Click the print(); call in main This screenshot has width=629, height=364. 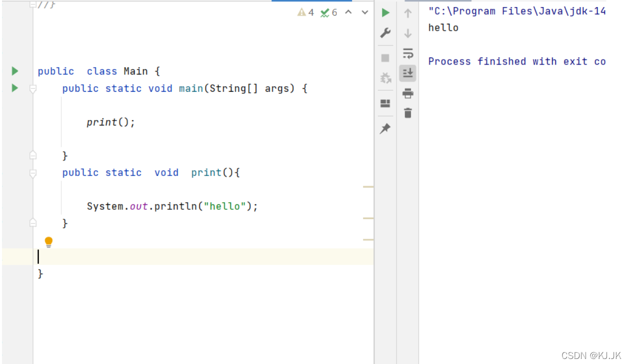pyautogui.click(x=111, y=122)
